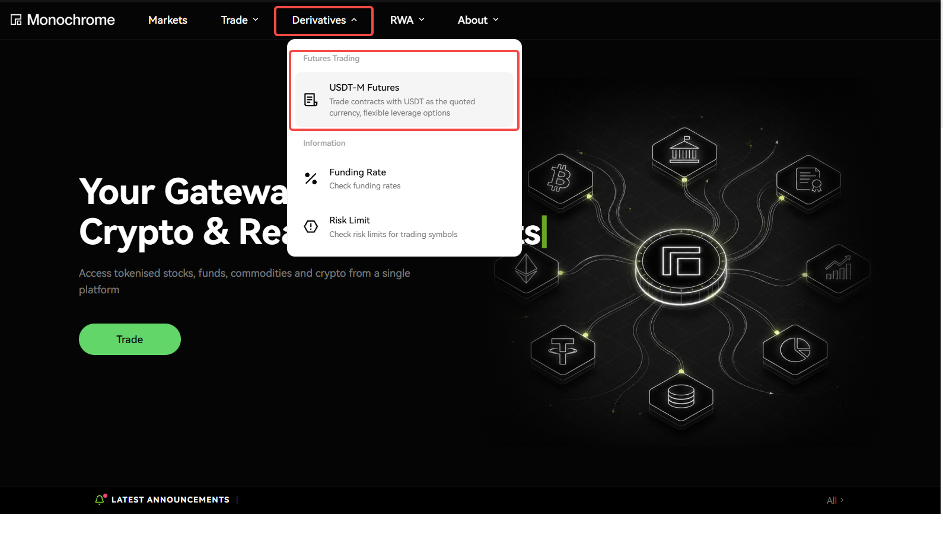Select USDT-M Futures from the menu
Screen dimensions: 943x560
[404, 100]
